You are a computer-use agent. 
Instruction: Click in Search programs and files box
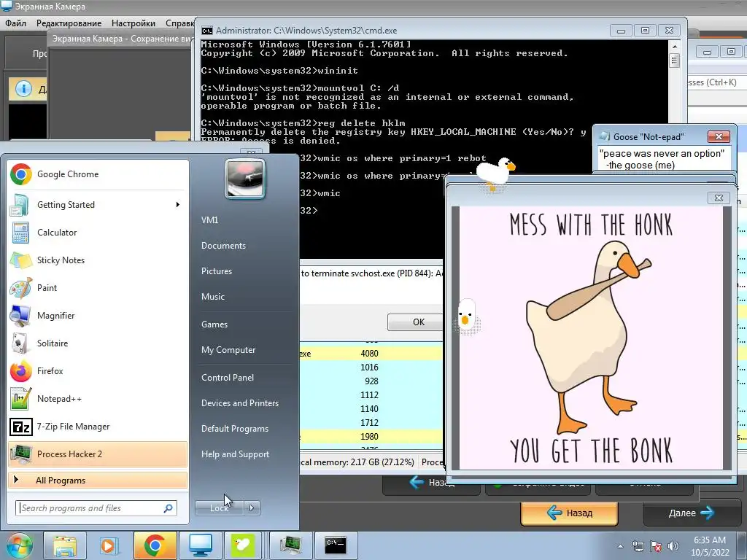(x=90, y=508)
